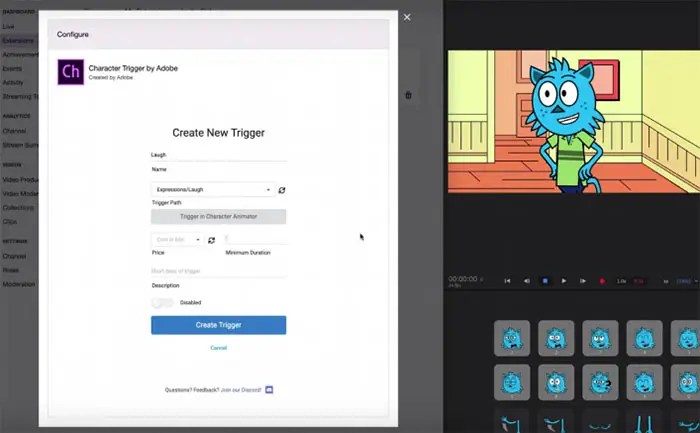
Task: Open Channel under the Analytics section
Action: 14,131
